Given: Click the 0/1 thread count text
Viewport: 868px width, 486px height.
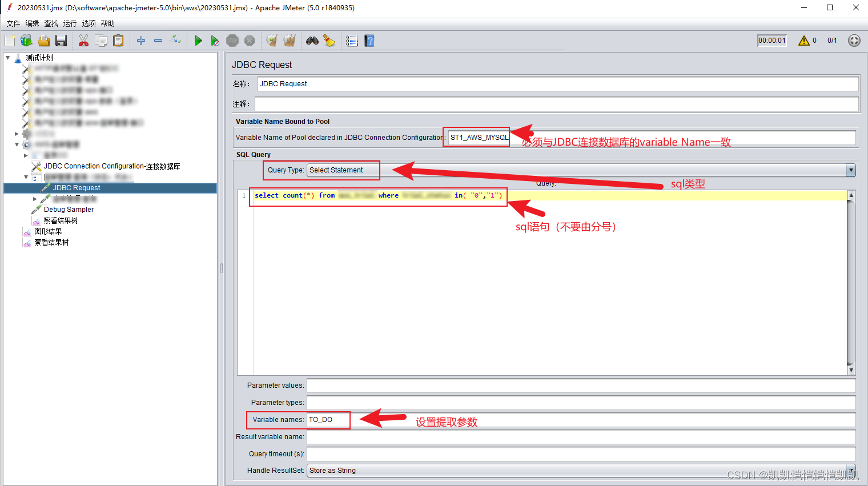Looking at the screenshot, I should point(832,41).
